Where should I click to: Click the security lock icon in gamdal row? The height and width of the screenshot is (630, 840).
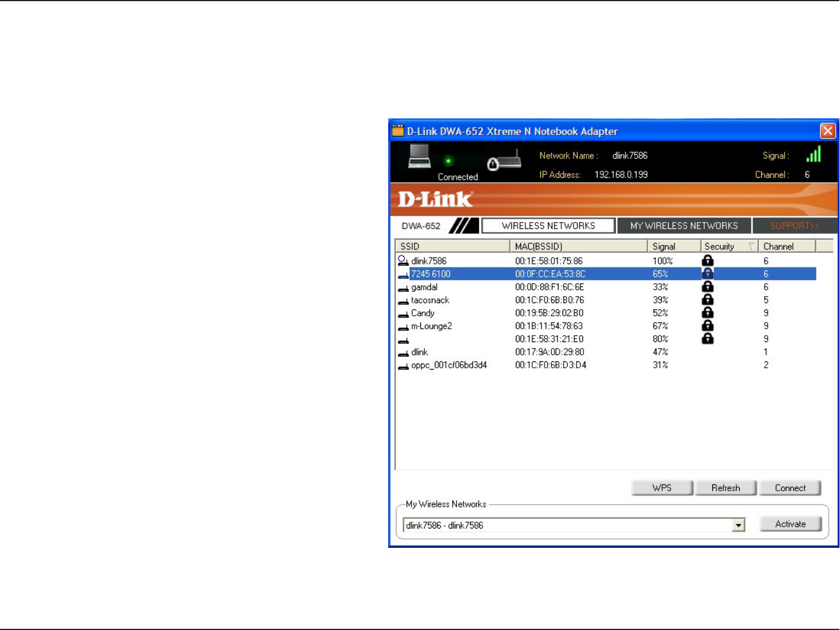pyautogui.click(x=708, y=286)
